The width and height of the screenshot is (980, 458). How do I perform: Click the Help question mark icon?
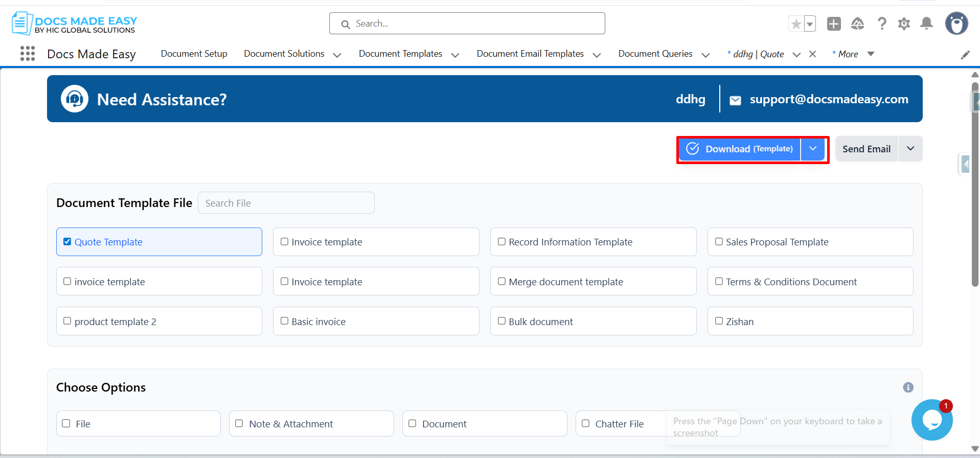[x=882, y=24]
